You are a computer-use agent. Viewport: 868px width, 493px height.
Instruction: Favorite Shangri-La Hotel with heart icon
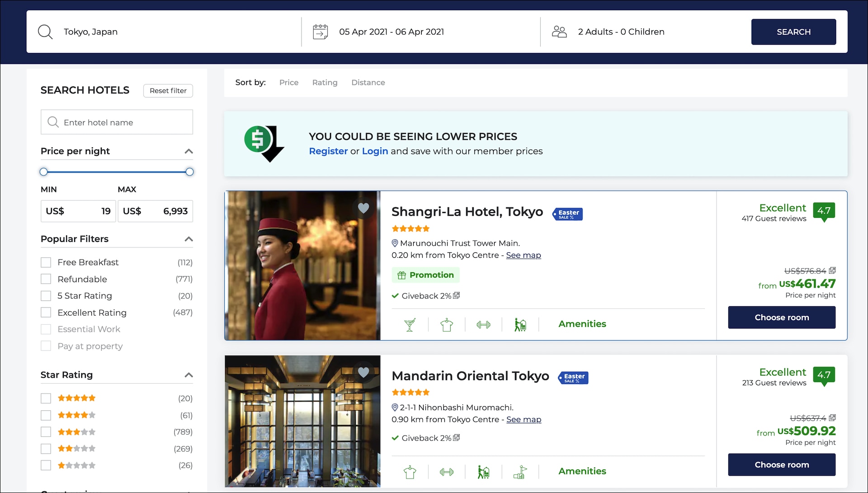coord(363,208)
